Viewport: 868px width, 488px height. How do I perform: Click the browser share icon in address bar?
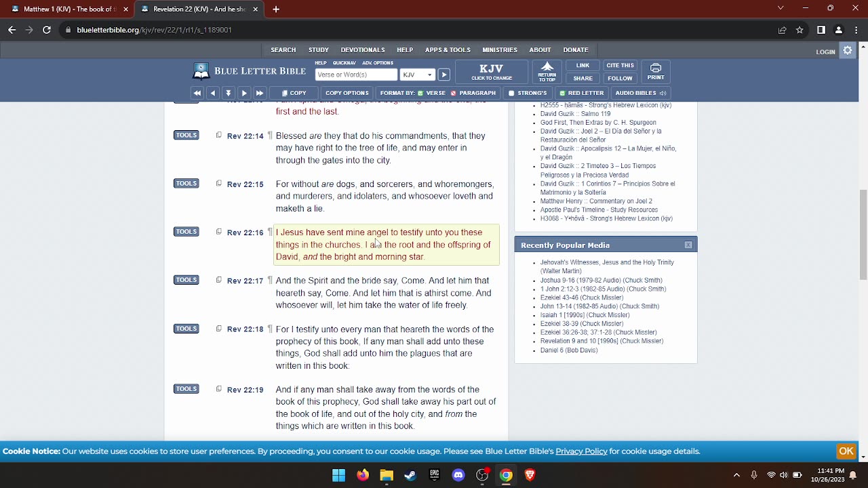(x=782, y=30)
